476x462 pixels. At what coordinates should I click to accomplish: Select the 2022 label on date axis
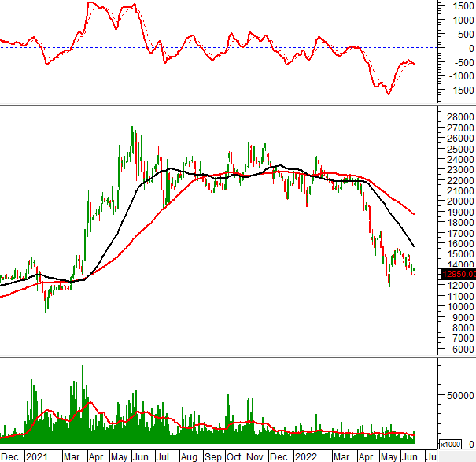tap(305, 456)
